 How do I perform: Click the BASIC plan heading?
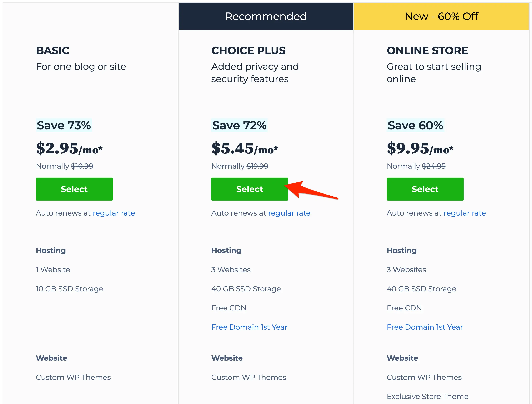tap(53, 50)
